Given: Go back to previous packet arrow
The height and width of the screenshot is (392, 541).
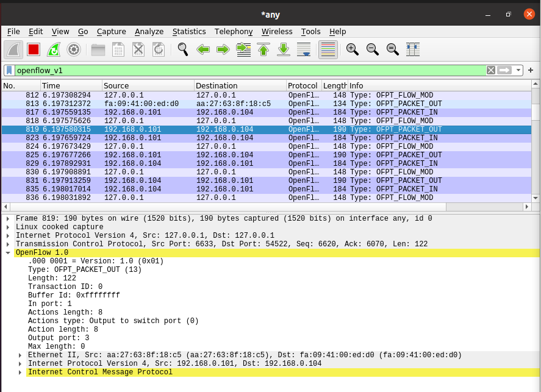Looking at the screenshot, I should pyautogui.click(x=203, y=49).
